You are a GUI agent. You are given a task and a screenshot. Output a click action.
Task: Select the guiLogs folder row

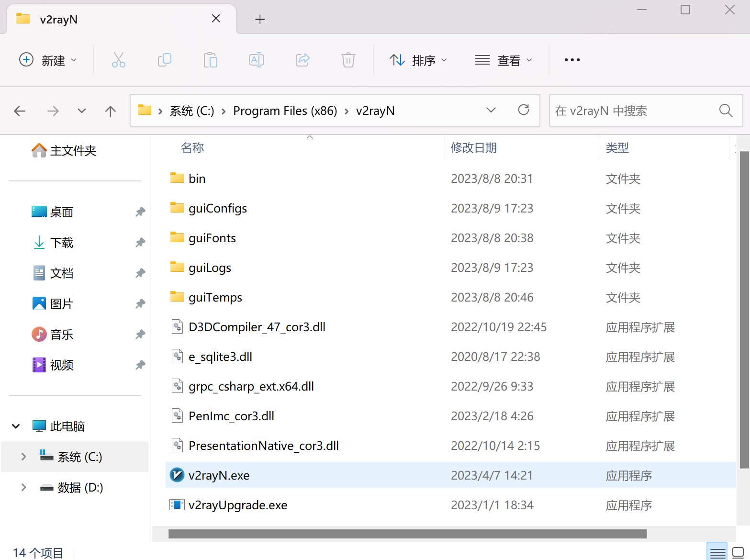450,267
